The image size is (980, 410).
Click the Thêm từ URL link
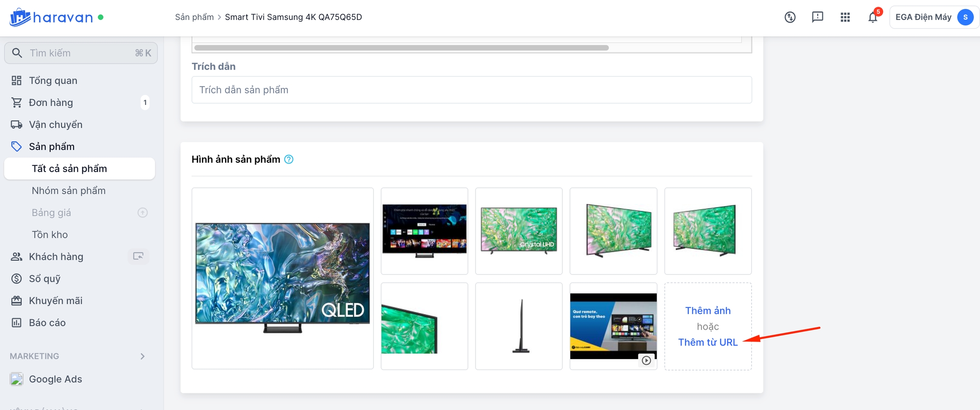707,342
